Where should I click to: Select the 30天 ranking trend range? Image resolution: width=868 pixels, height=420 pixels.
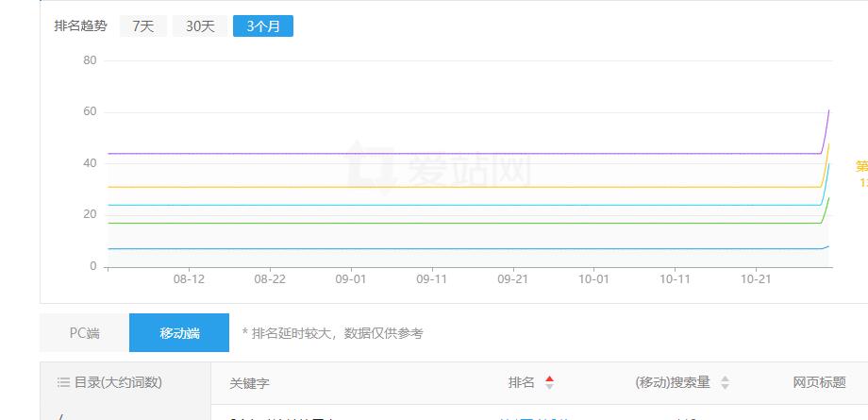[x=200, y=26]
